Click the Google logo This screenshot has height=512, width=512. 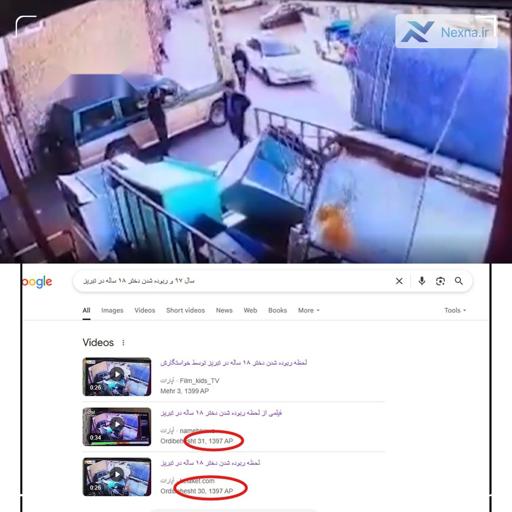click(37, 282)
